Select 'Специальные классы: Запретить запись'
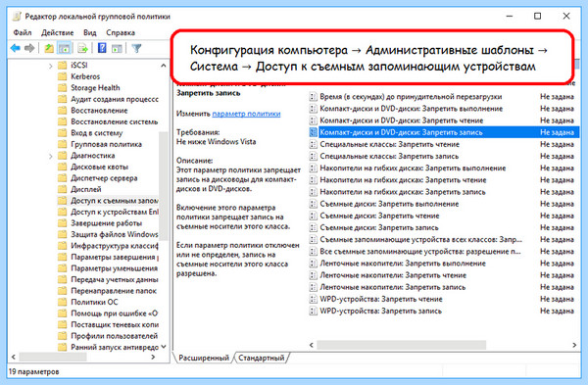 389,157
